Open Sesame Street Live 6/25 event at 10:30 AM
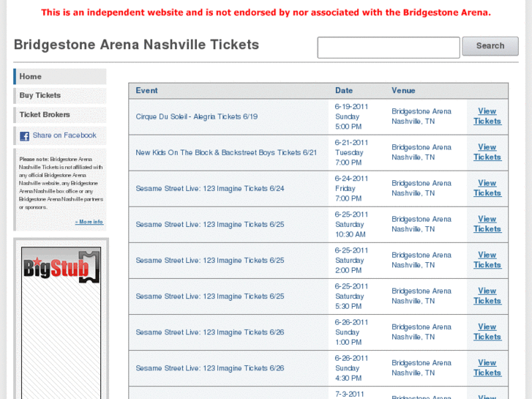 210,225
